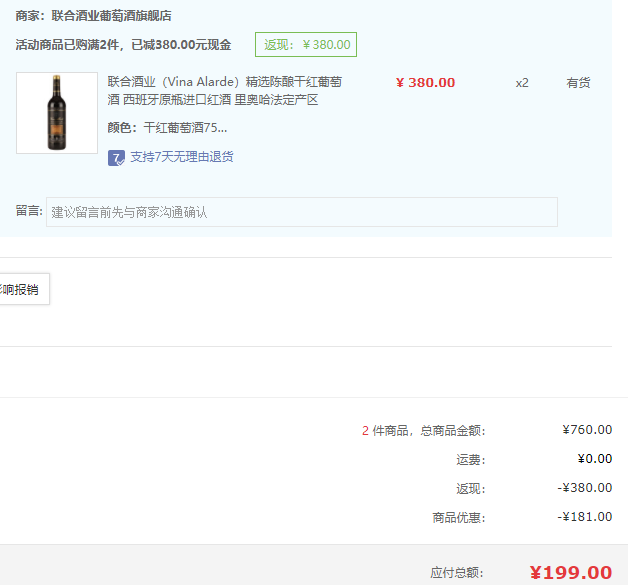This screenshot has width=628, height=585.
Task: Click the promotion text 活动商品已购满2件
Action: click(67, 44)
